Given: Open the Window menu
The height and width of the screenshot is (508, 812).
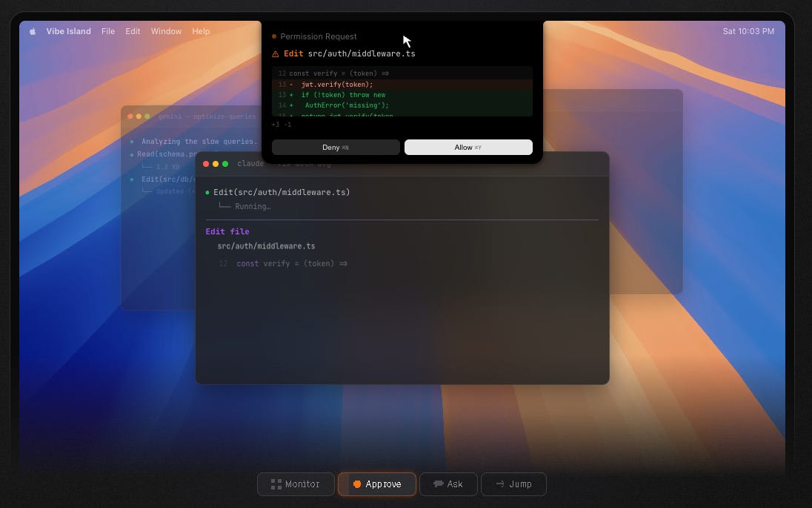Looking at the screenshot, I should point(166,31).
